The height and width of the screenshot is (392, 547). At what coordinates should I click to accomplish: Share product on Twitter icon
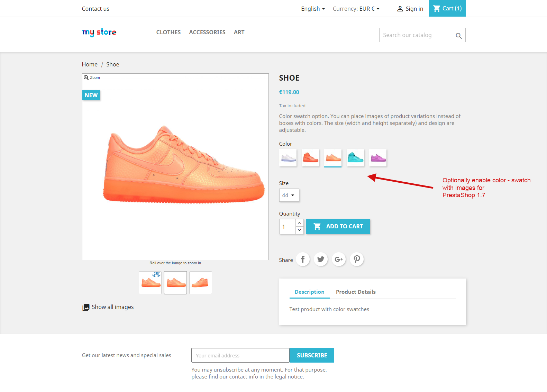click(321, 259)
